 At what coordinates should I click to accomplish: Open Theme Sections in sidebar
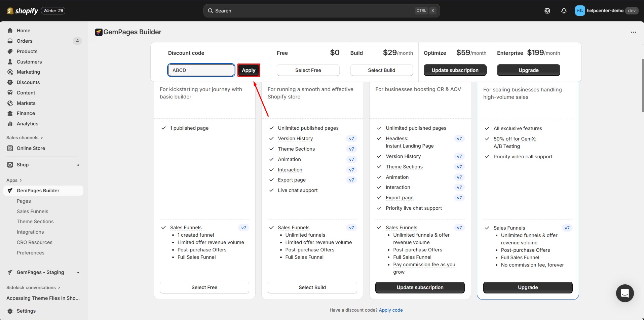pos(35,222)
